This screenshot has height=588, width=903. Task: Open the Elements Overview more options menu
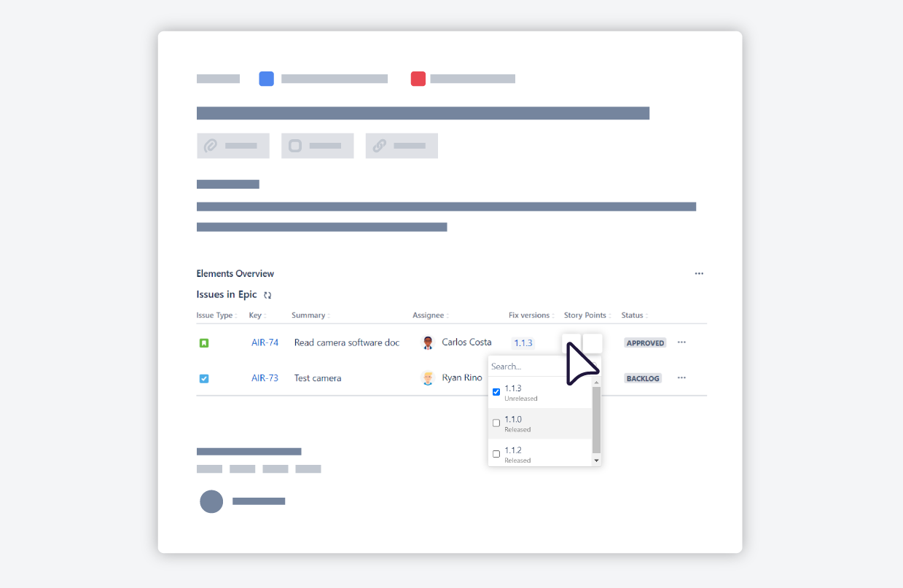coord(699,273)
